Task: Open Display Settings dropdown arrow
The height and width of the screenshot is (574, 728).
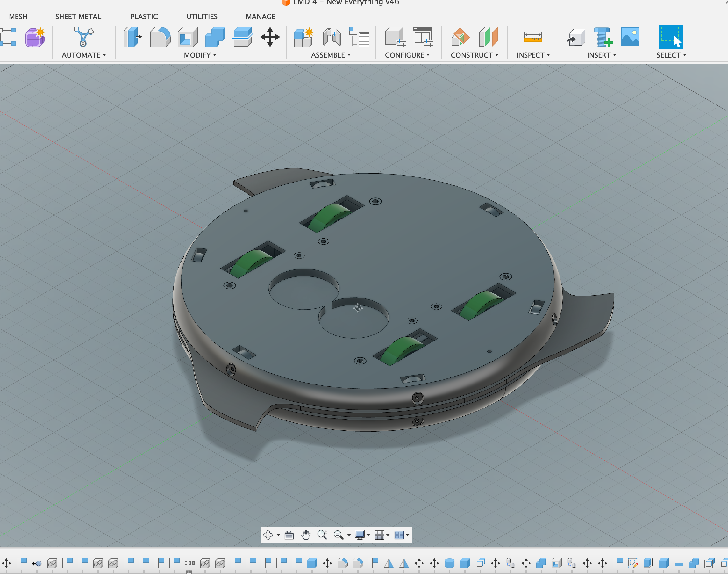Action: 368,535
